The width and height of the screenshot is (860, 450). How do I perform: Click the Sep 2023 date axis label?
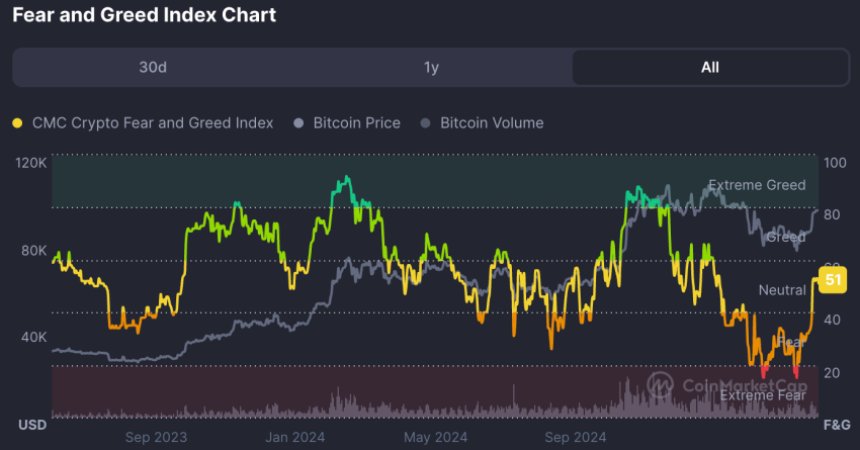click(157, 437)
